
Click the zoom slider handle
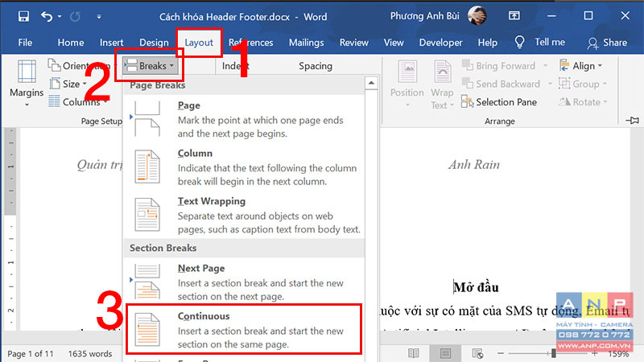(554, 353)
